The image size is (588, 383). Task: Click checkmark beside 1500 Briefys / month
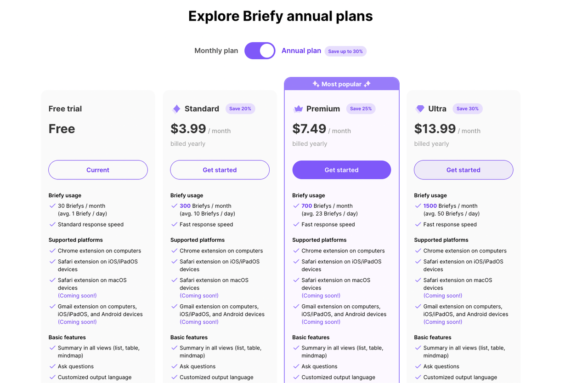(418, 206)
